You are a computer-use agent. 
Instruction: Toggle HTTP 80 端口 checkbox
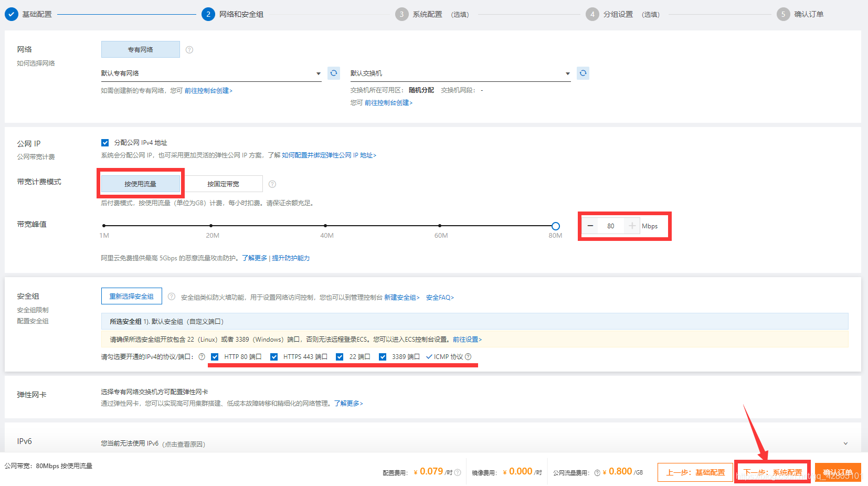215,357
